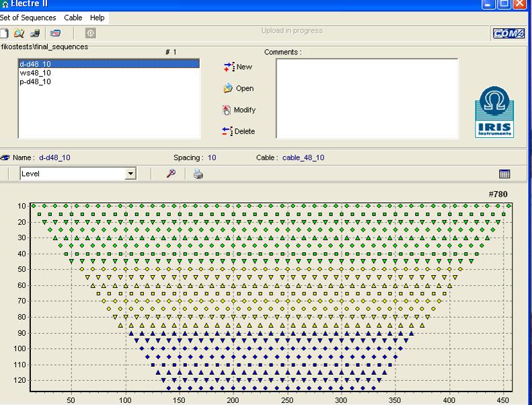Click the eye icon beside Name
Screen dimensions: 532x405
pos(5,157)
